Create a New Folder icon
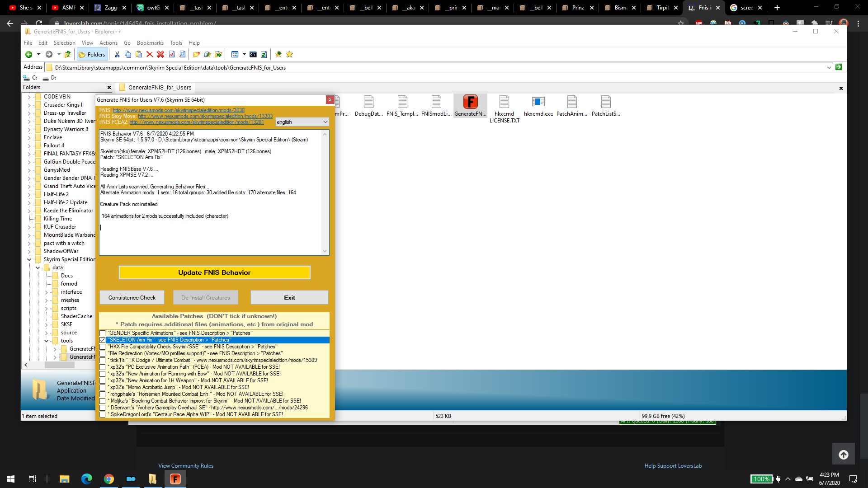Viewport: 868px width, 488px height. click(197, 55)
